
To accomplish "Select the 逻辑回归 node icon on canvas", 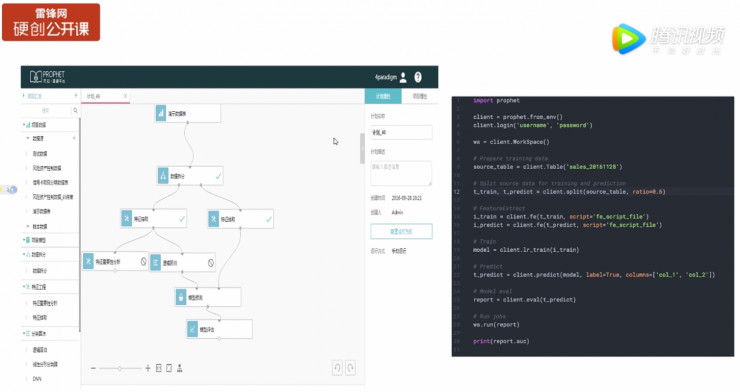I will pyautogui.click(x=155, y=263).
